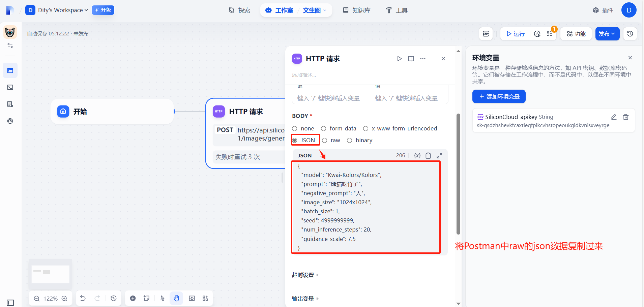Click the ENV environment variables icon button
The width and height of the screenshot is (644, 307).
pos(486,34)
